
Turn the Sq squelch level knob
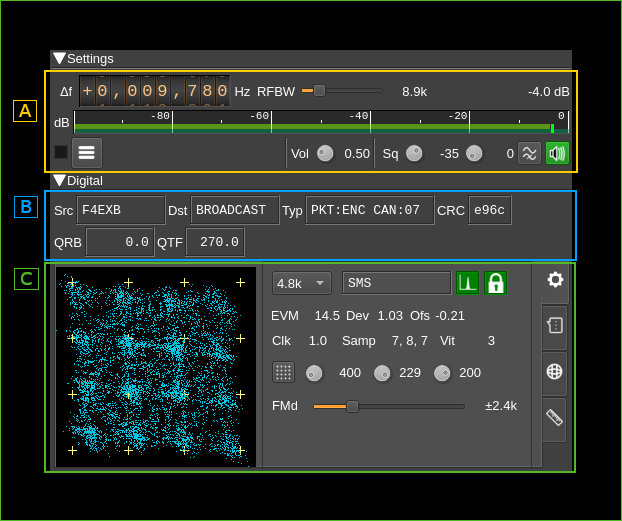point(415,154)
